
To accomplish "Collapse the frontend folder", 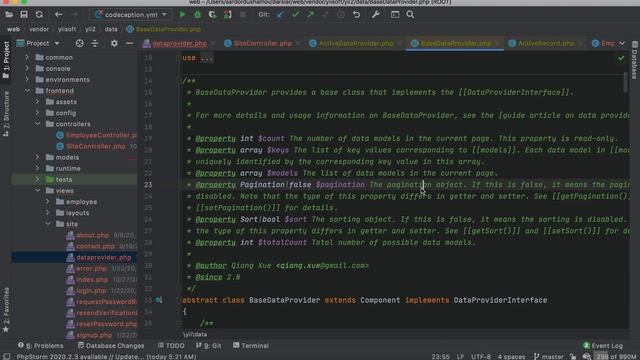I will tap(27, 91).
